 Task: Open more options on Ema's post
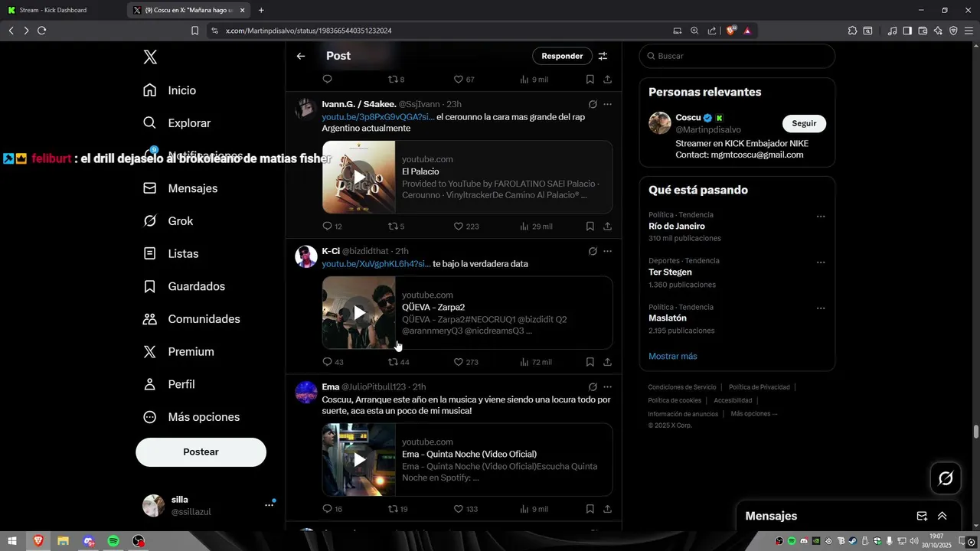click(x=608, y=387)
